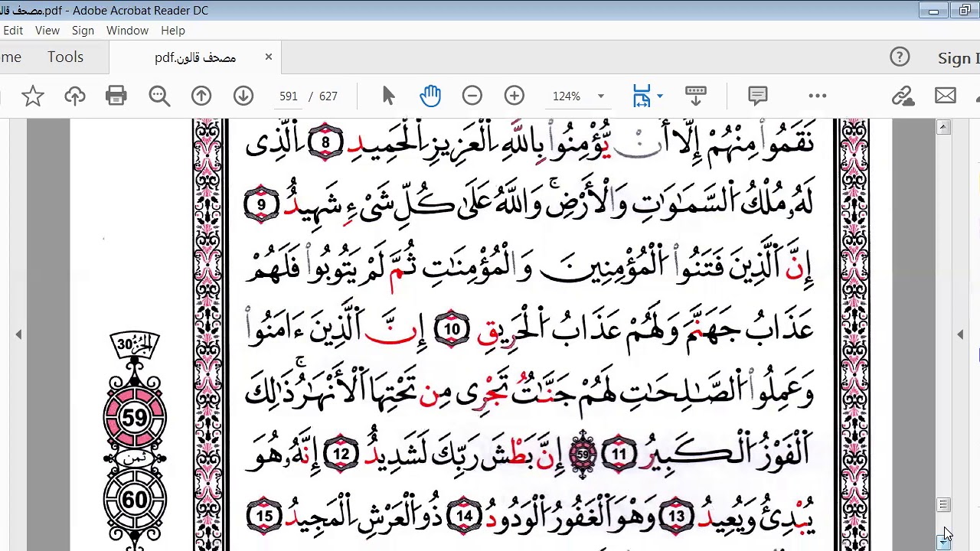Click the hizb 59 margin ornament
This screenshot has height=551, width=980.
point(135,418)
